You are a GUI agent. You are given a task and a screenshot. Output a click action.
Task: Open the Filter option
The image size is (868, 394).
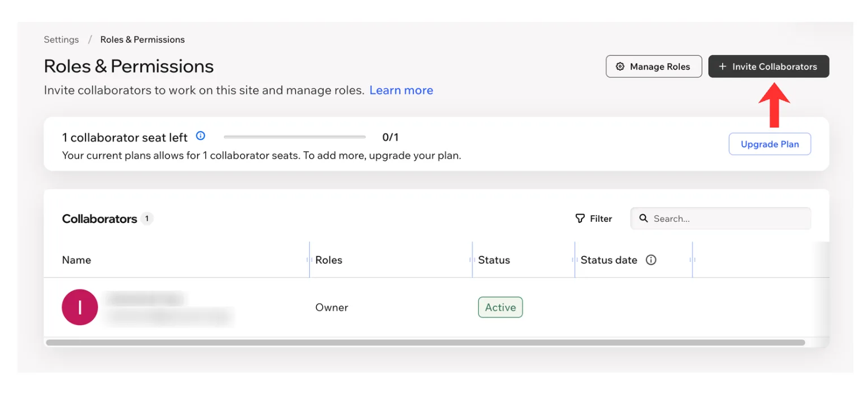coord(593,218)
